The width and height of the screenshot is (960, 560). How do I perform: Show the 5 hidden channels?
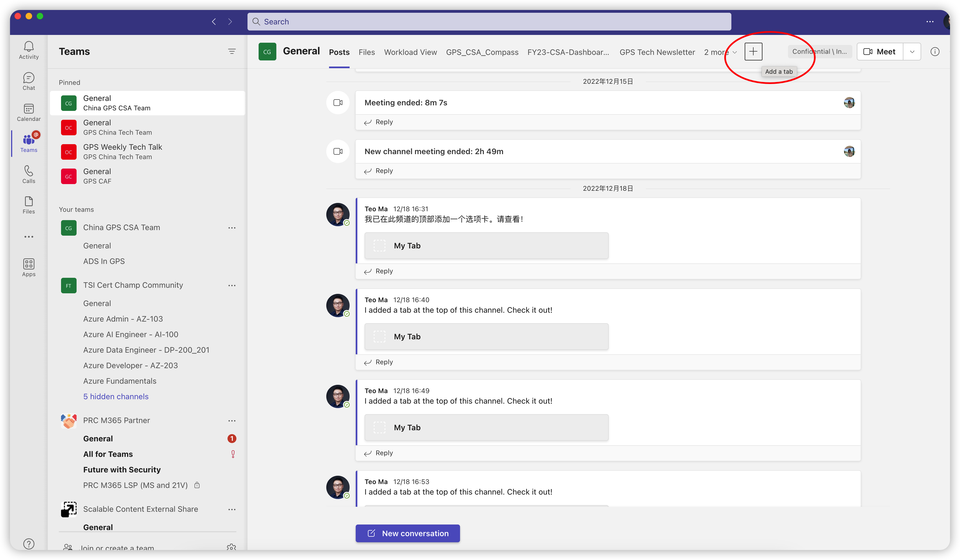click(x=116, y=396)
